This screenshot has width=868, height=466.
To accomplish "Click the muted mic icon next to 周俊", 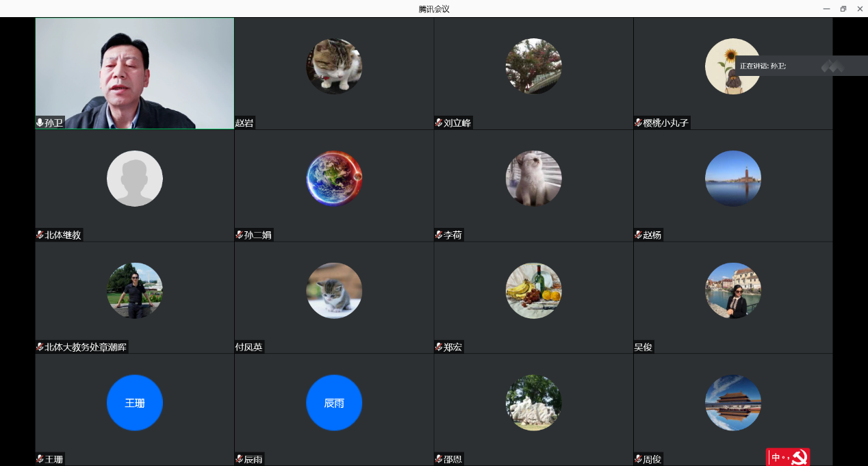I will point(638,460).
